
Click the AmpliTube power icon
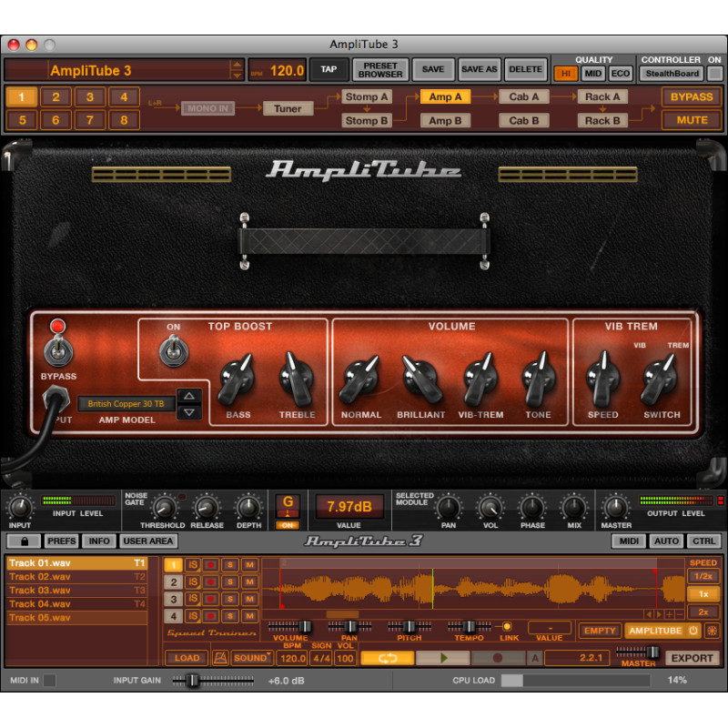pos(693,631)
